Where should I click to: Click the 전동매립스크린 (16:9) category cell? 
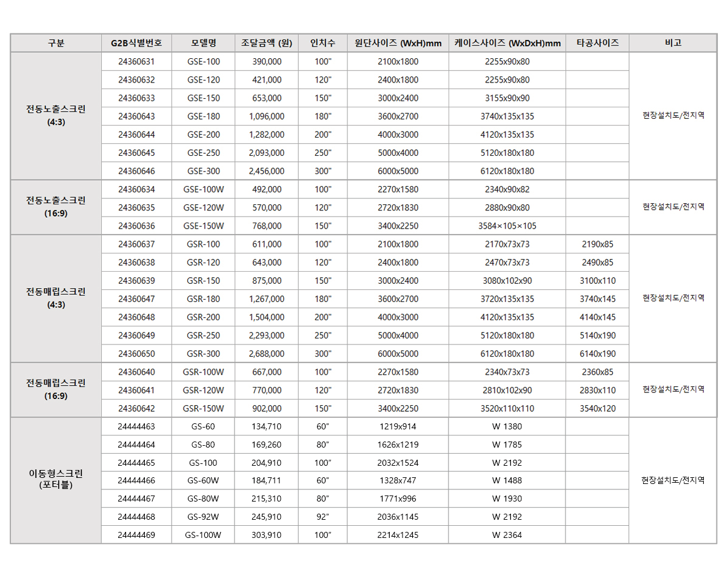coord(56,389)
